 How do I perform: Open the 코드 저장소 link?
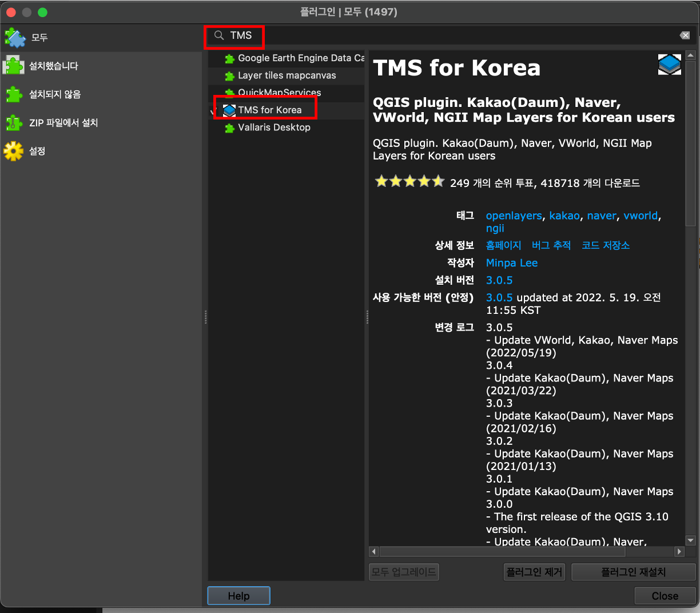606,245
